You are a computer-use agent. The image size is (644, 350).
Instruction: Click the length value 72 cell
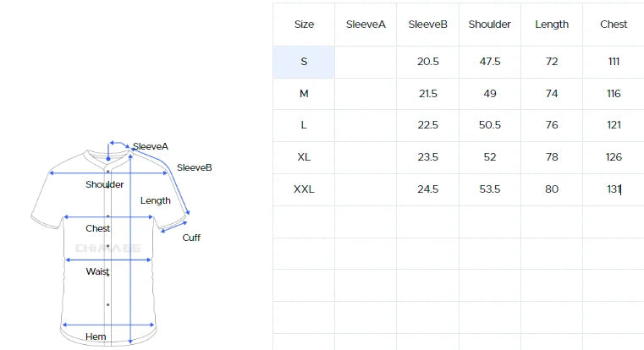(552, 62)
